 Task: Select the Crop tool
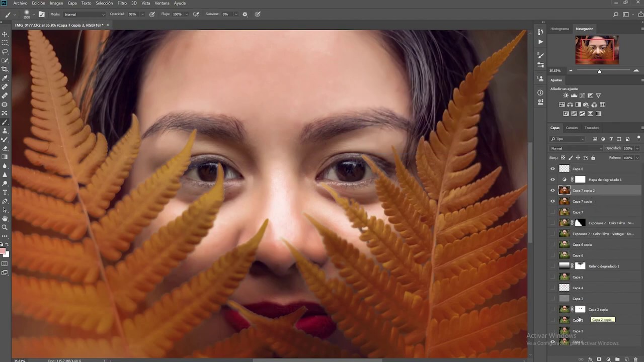[5, 69]
